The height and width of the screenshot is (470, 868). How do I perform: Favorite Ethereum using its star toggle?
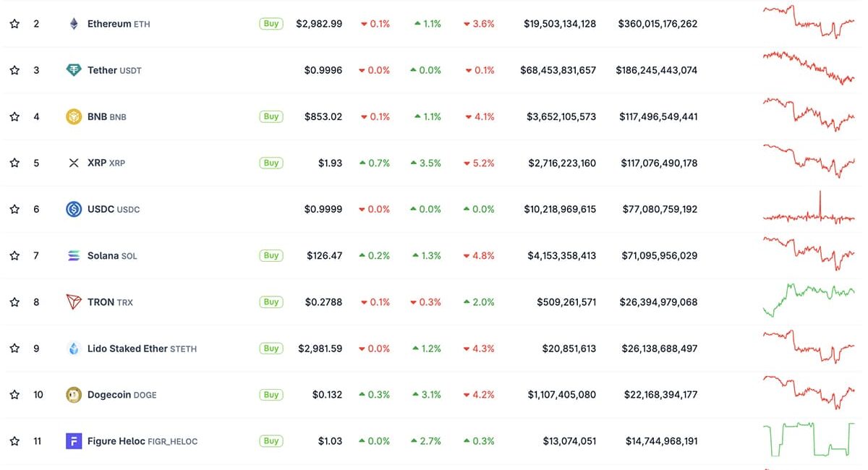[x=14, y=24]
